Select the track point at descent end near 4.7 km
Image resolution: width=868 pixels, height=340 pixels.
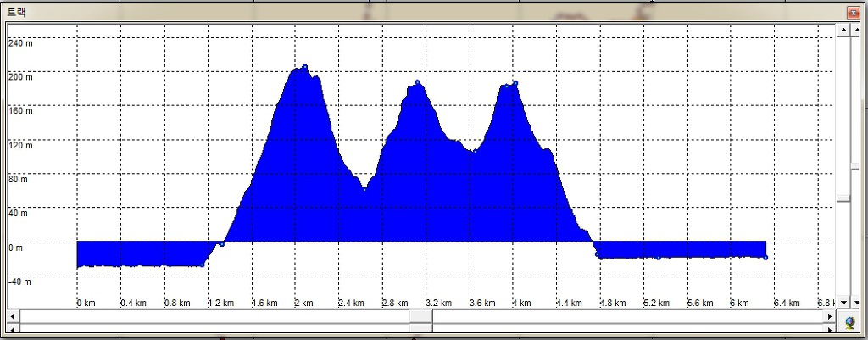tap(597, 254)
